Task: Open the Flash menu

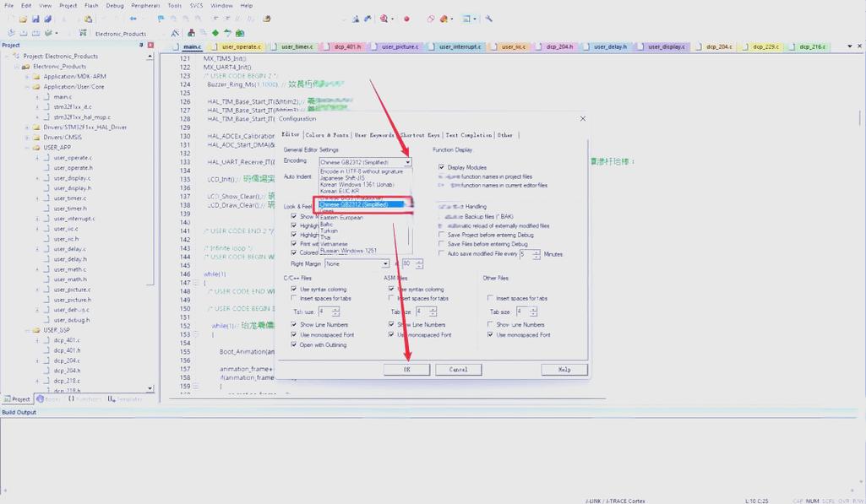Action: [92, 6]
